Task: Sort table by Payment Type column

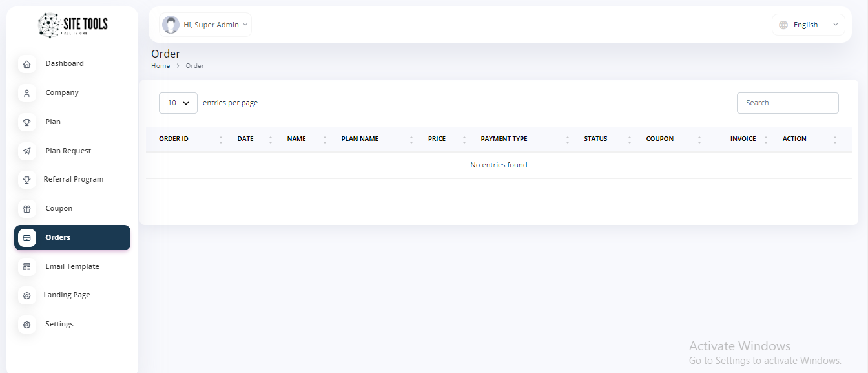Action: (x=504, y=139)
